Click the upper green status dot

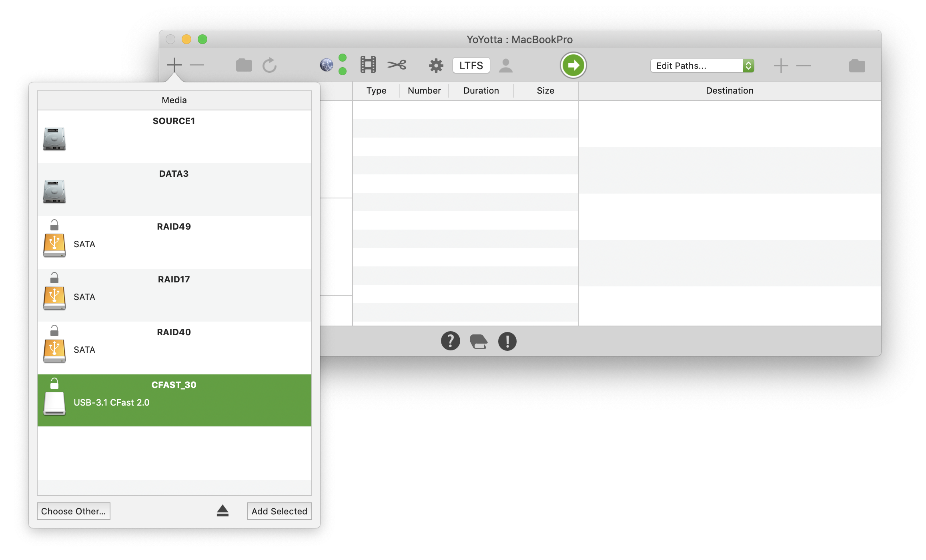click(x=343, y=58)
